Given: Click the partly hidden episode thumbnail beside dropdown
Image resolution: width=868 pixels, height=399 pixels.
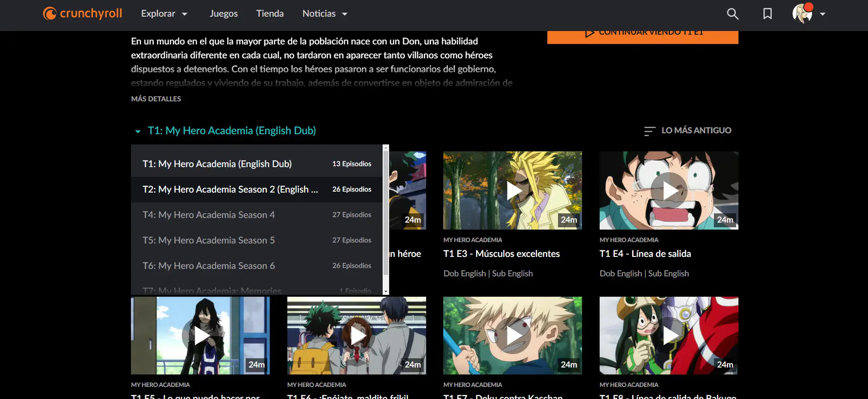Looking at the screenshot, I should (x=408, y=190).
